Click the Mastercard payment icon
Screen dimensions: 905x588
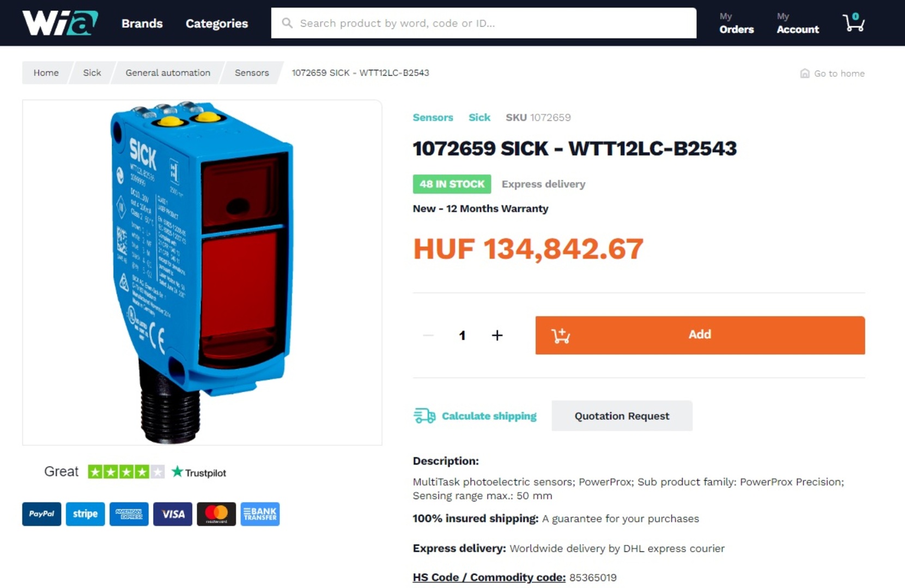pos(216,514)
